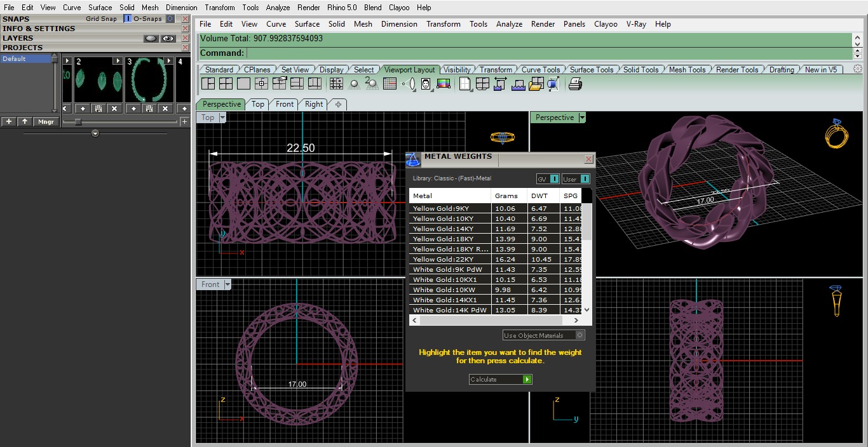Click the up arrow beside Mngr button
Image resolution: width=868 pixels, height=447 pixels.
click(x=25, y=121)
